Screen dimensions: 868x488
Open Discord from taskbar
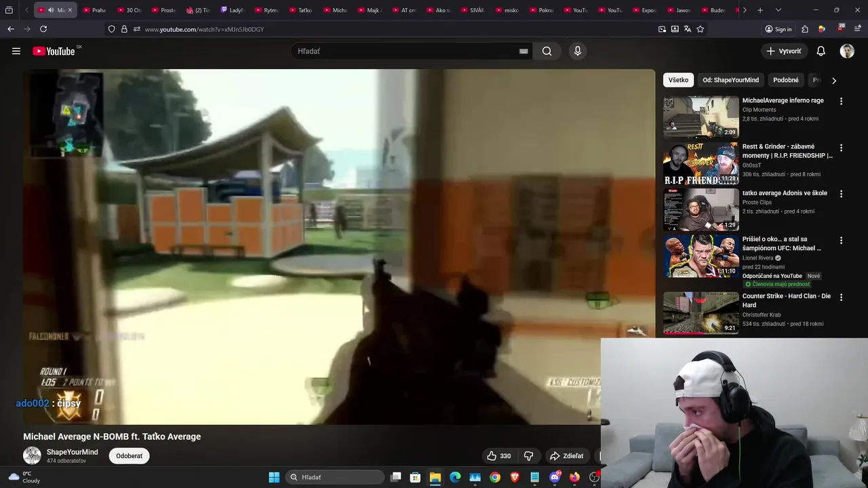555,477
